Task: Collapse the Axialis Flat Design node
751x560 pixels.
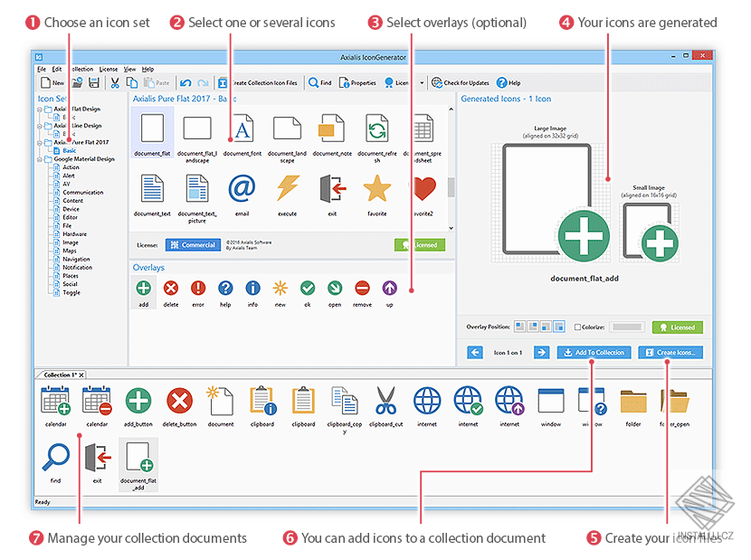Action: click(x=38, y=109)
